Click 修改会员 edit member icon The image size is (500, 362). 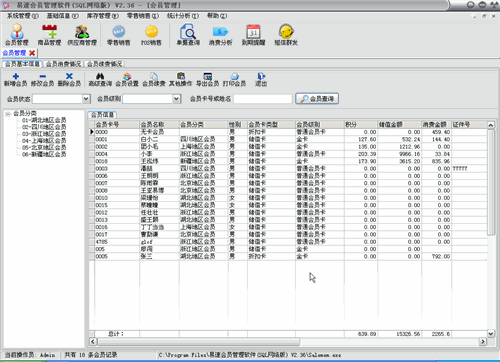click(42, 80)
